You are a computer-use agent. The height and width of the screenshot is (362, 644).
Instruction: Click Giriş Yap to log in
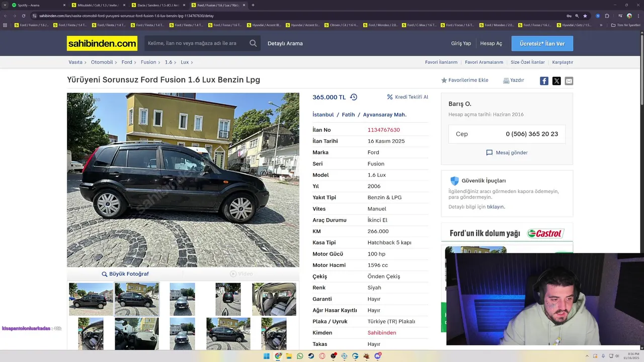(461, 44)
